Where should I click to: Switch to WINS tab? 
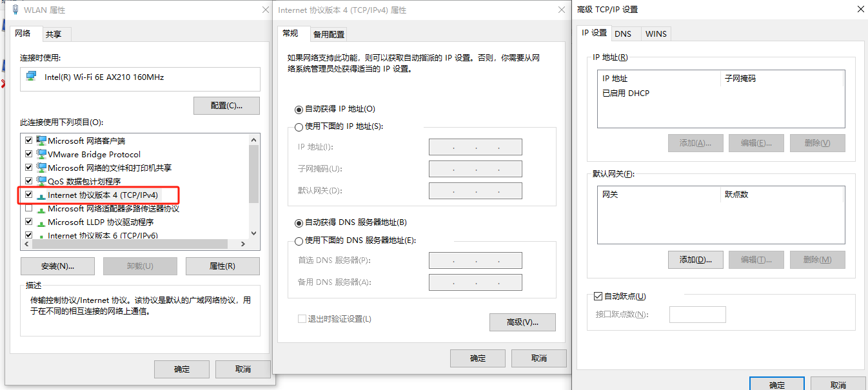point(656,34)
